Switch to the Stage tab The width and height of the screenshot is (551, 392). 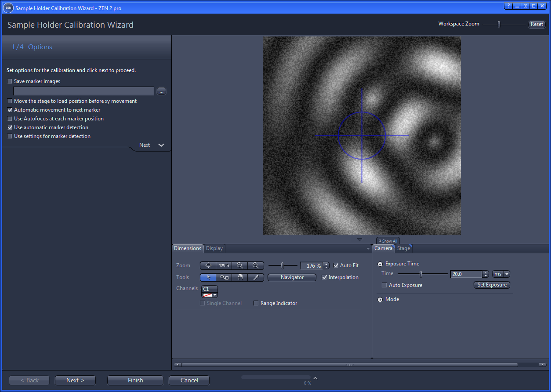point(403,248)
